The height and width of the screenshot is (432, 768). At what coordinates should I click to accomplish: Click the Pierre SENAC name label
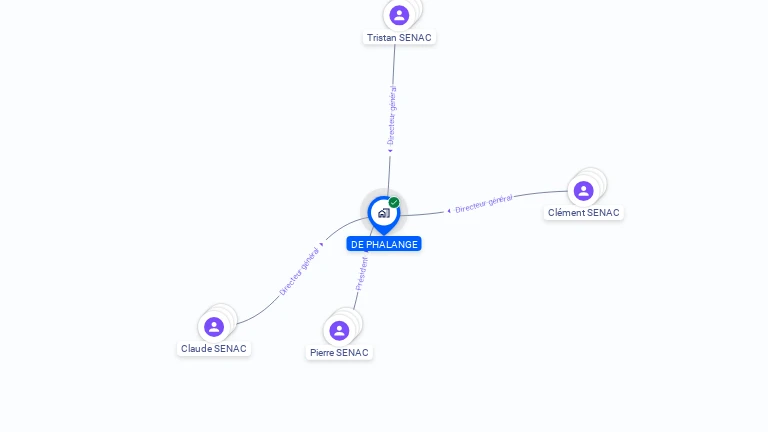tap(339, 353)
